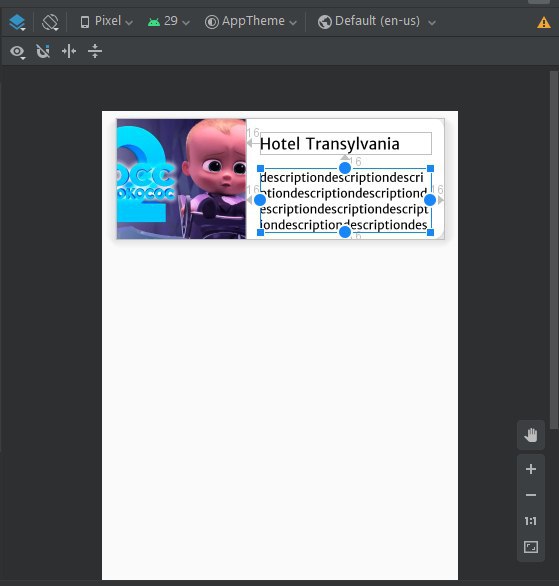The height and width of the screenshot is (586, 559).
Task: Open the AppTheme theme selector
Action: 251,21
